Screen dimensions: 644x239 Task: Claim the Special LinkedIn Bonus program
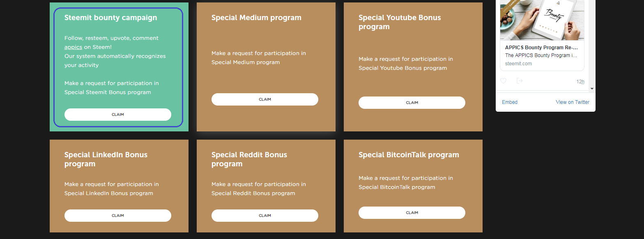click(118, 216)
